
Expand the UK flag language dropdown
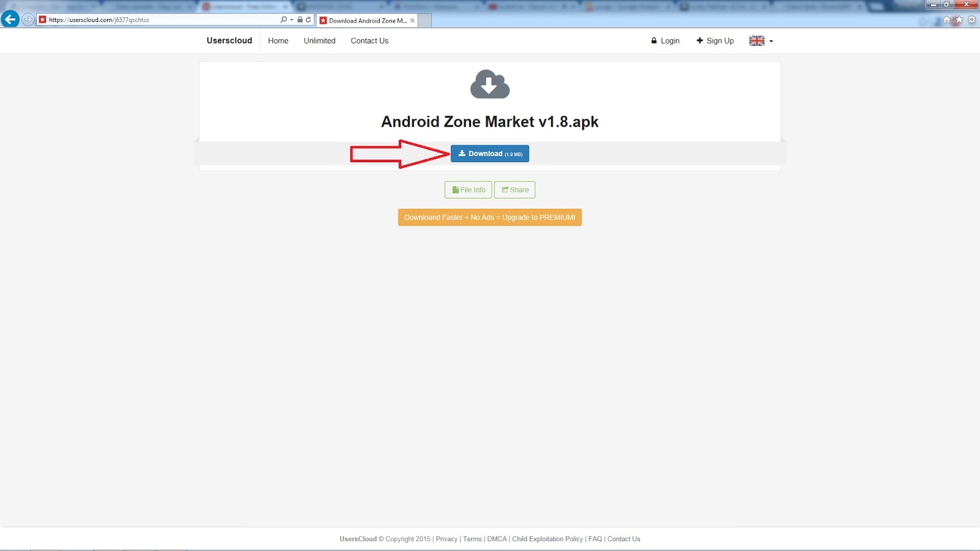click(761, 41)
